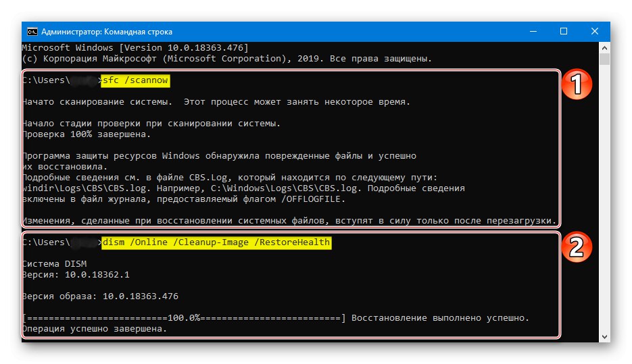Click the highlighted dism /Online command text
The image size is (632, 364).
(216, 242)
